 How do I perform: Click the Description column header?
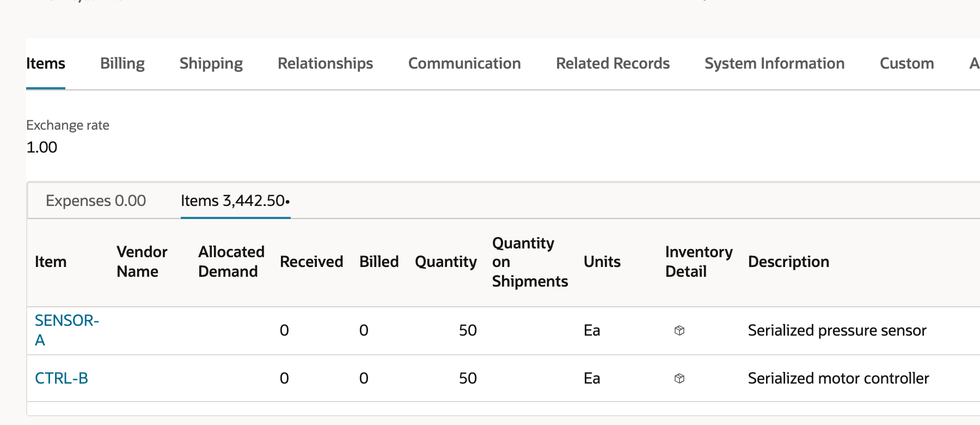pyautogui.click(x=788, y=262)
